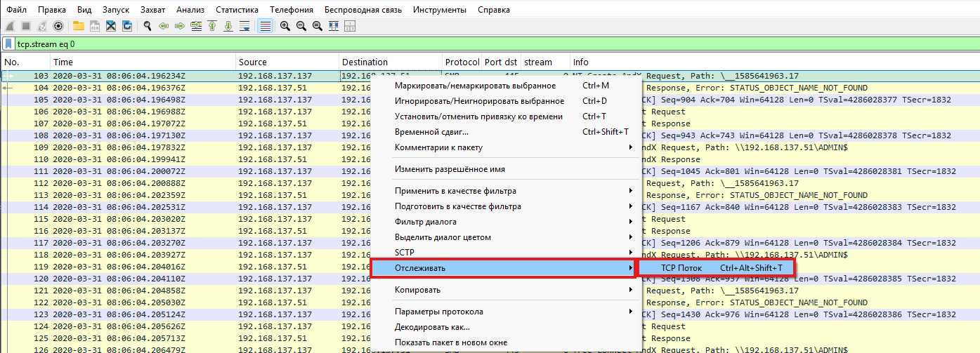The width and height of the screenshot is (980, 353).
Task: Open the Запуск menu
Action: pos(117,10)
